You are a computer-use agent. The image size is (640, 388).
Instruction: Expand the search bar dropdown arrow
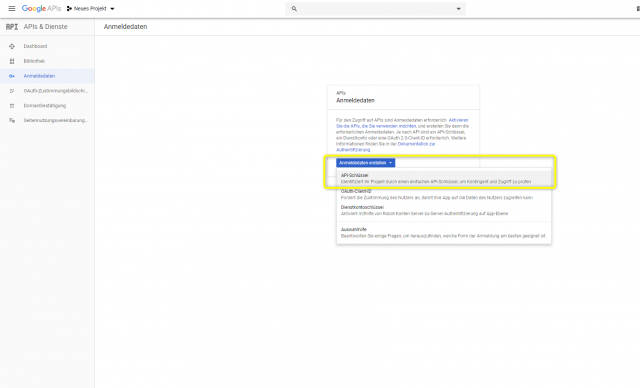click(458, 9)
